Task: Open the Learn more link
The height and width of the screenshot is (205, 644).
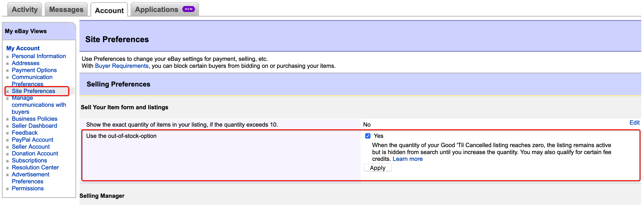Action: click(407, 159)
